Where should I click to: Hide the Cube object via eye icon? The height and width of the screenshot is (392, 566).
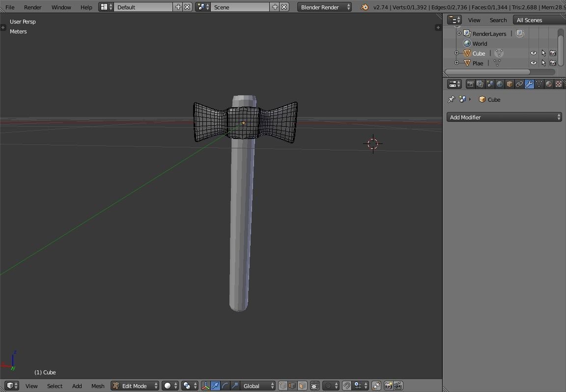533,53
